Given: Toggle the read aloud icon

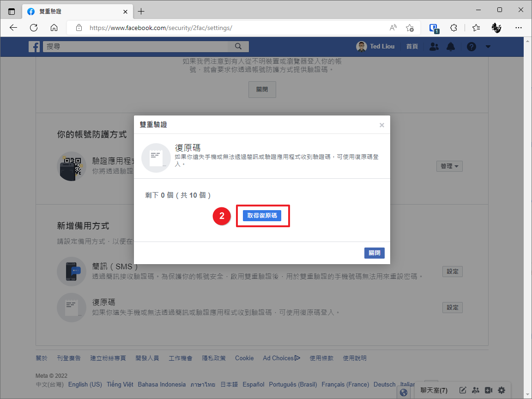Looking at the screenshot, I should pos(393,28).
